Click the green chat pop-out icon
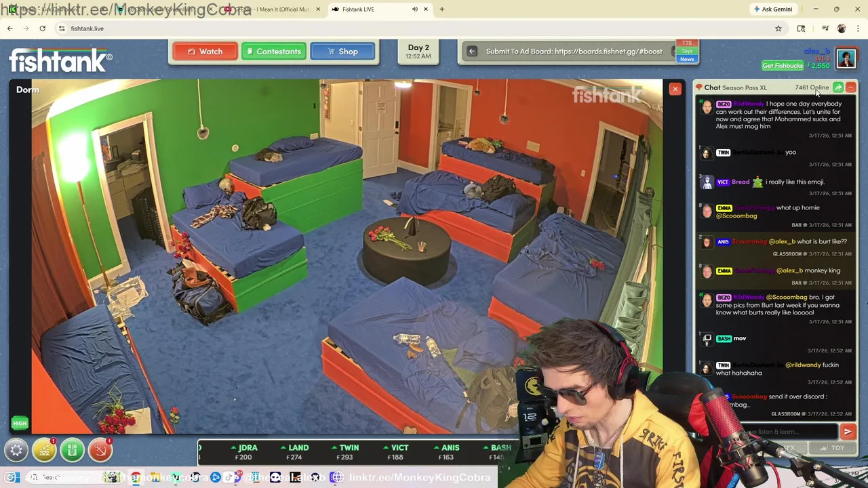This screenshot has height=488, width=868. pos(838,87)
